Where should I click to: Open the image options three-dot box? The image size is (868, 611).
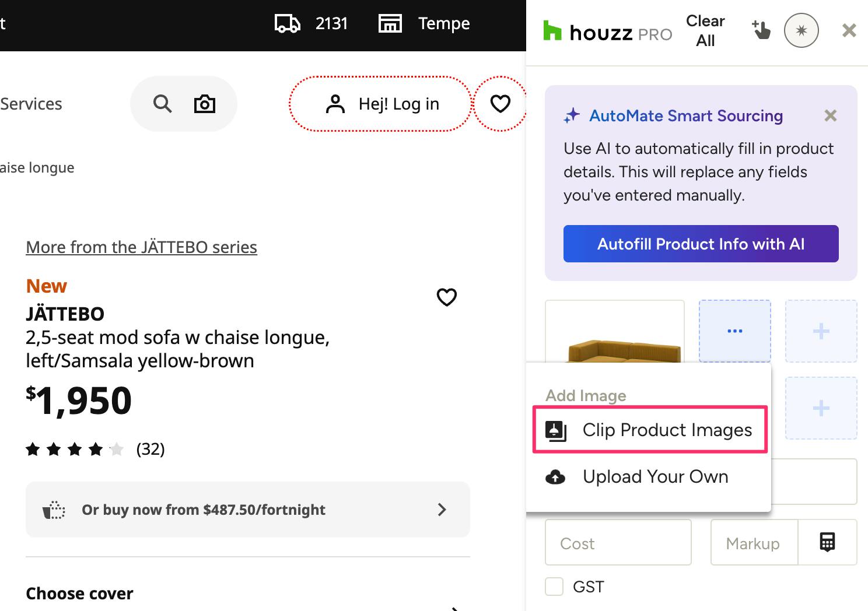pos(734,331)
